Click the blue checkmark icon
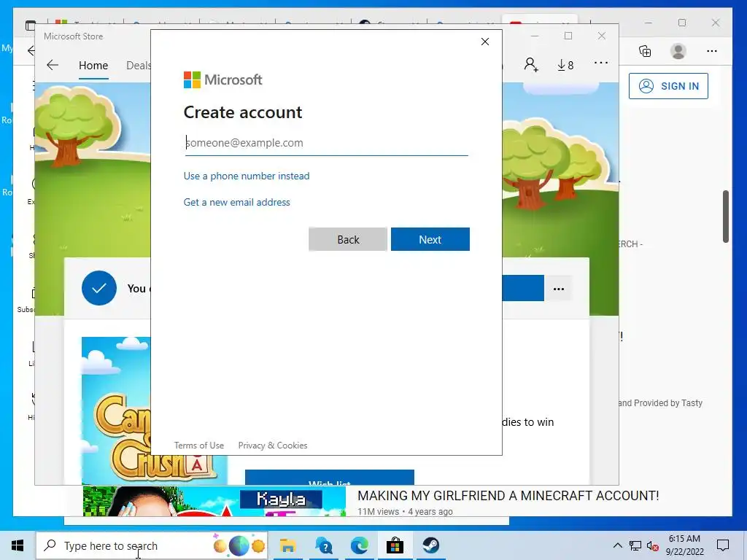 (99, 288)
